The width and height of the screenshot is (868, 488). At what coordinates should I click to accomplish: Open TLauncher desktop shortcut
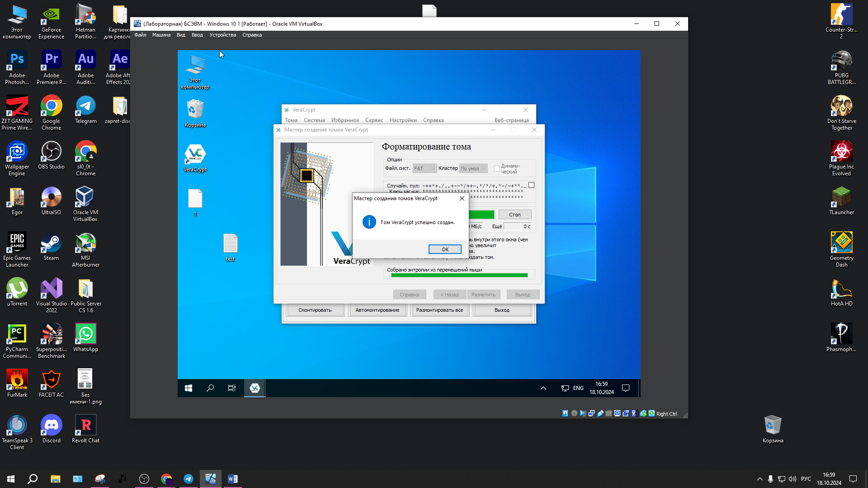tap(841, 201)
